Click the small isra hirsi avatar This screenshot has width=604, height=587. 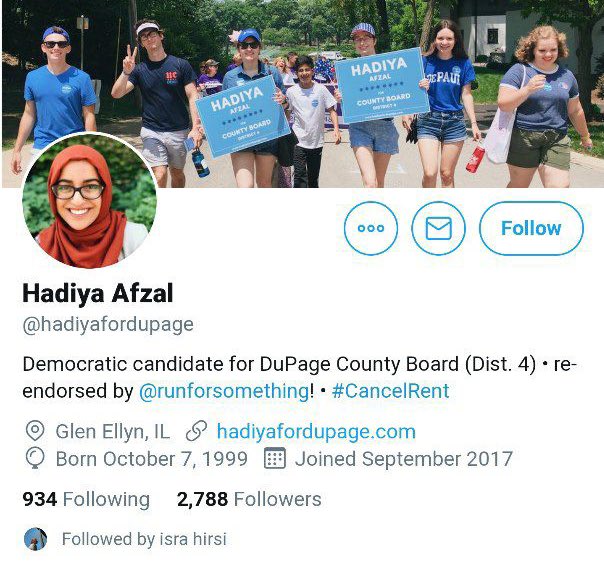click(35, 539)
